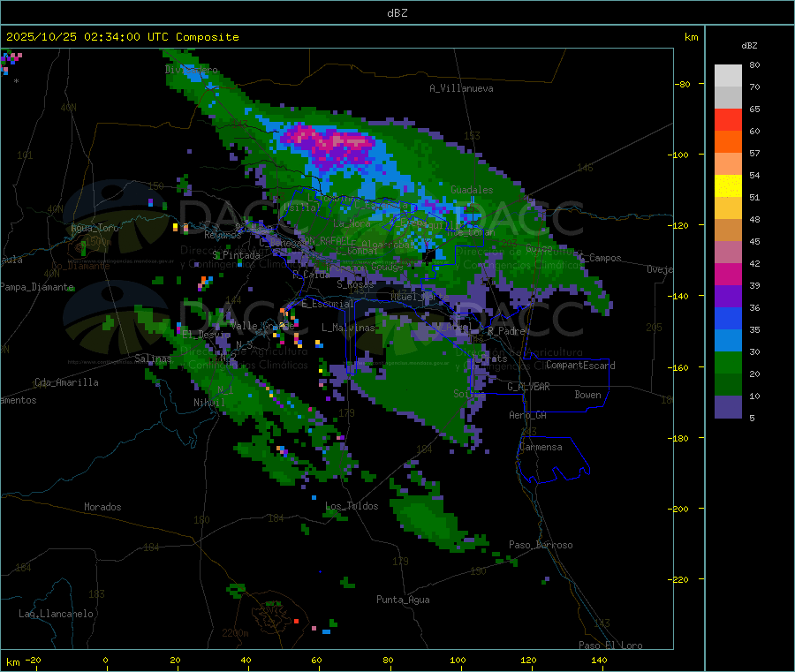
Task: Click the Valle_Grande location label
Action: (262, 325)
